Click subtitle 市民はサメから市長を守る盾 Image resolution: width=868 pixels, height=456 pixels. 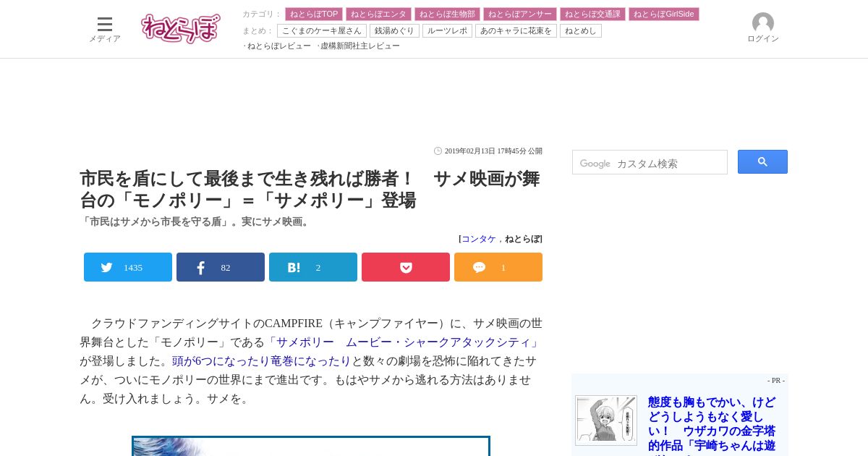pyautogui.click(x=196, y=221)
